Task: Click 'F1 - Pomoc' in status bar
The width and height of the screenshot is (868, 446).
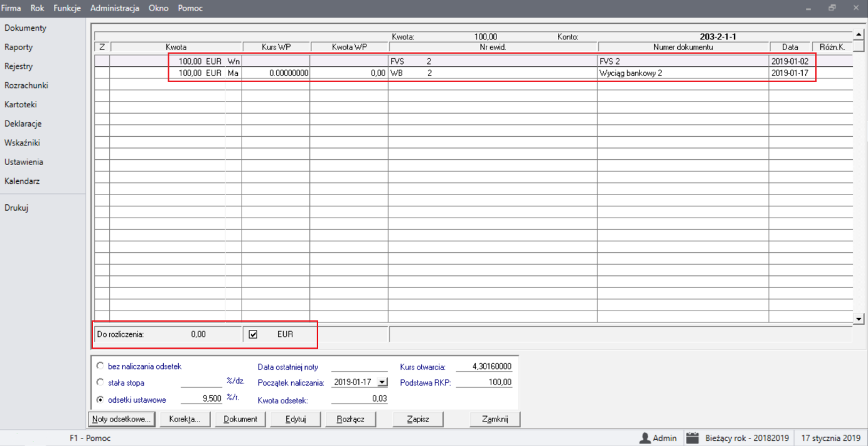Action: coord(90,438)
